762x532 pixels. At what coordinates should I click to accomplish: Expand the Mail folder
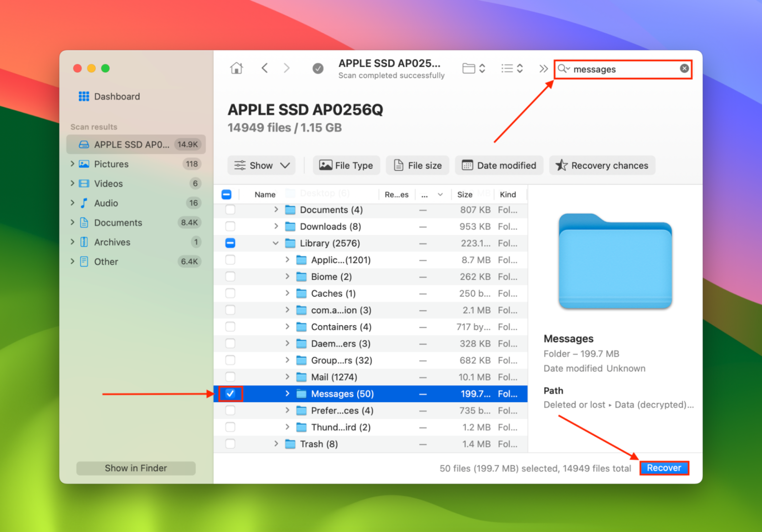coord(287,377)
